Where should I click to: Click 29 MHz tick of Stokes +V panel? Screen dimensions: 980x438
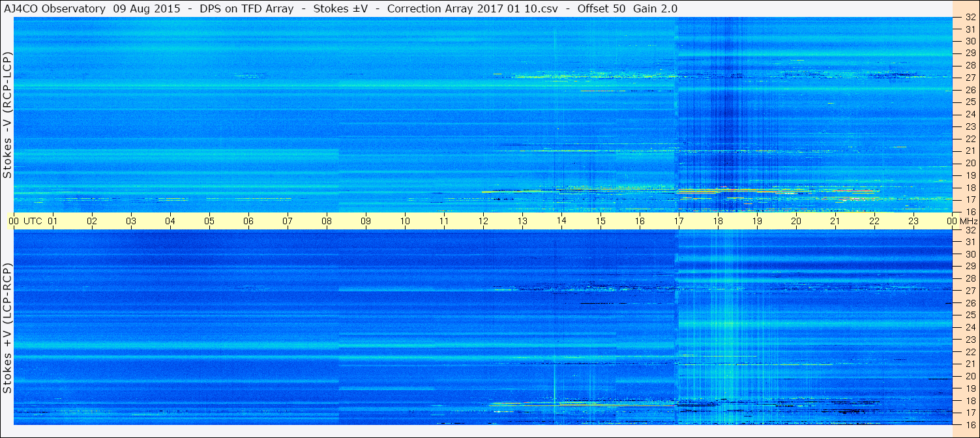point(970,267)
